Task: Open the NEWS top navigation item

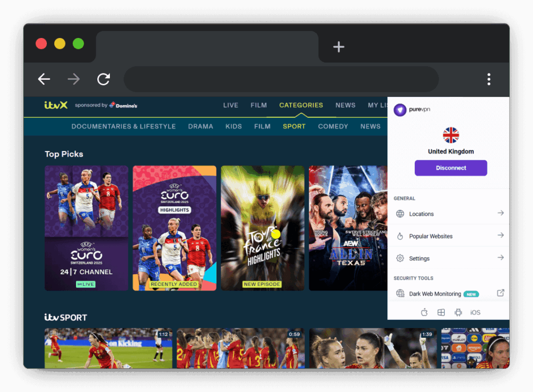Action: 346,105
